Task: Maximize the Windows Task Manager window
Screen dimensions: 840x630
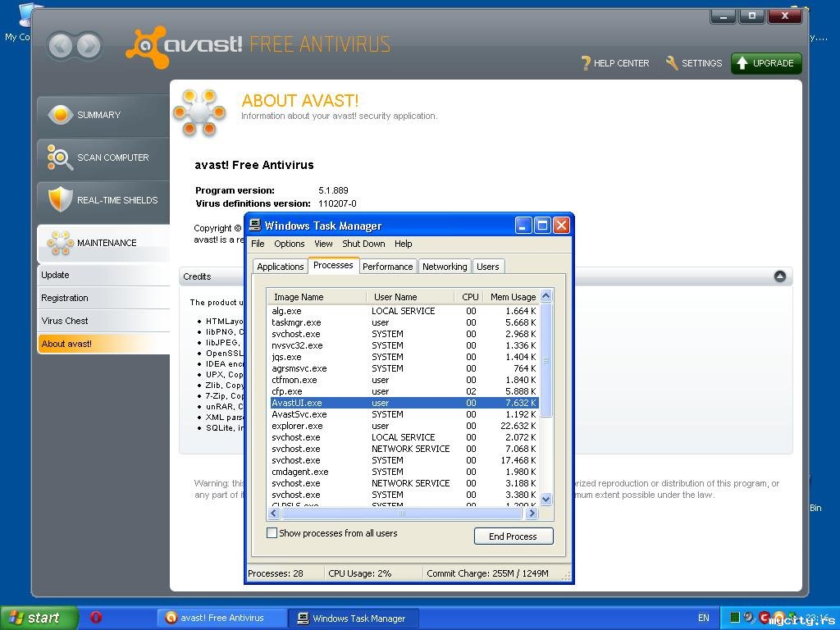Action: pos(542,226)
